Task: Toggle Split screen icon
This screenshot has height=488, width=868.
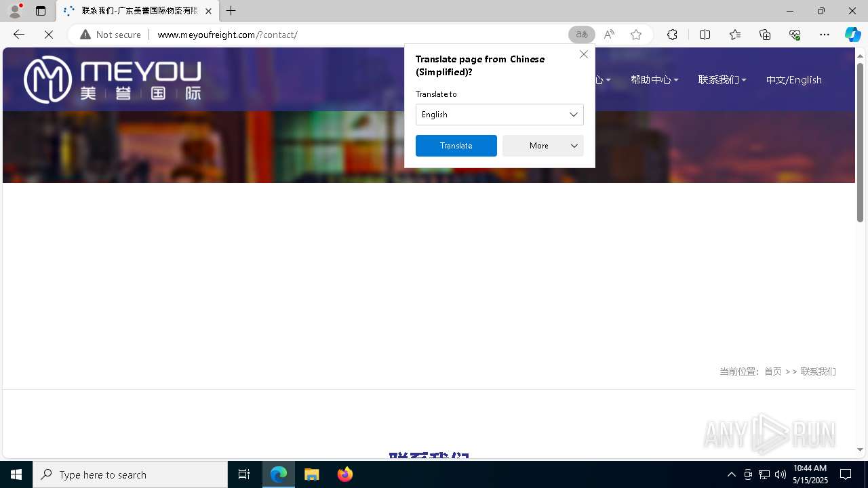Action: pyautogui.click(x=705, y=35)
